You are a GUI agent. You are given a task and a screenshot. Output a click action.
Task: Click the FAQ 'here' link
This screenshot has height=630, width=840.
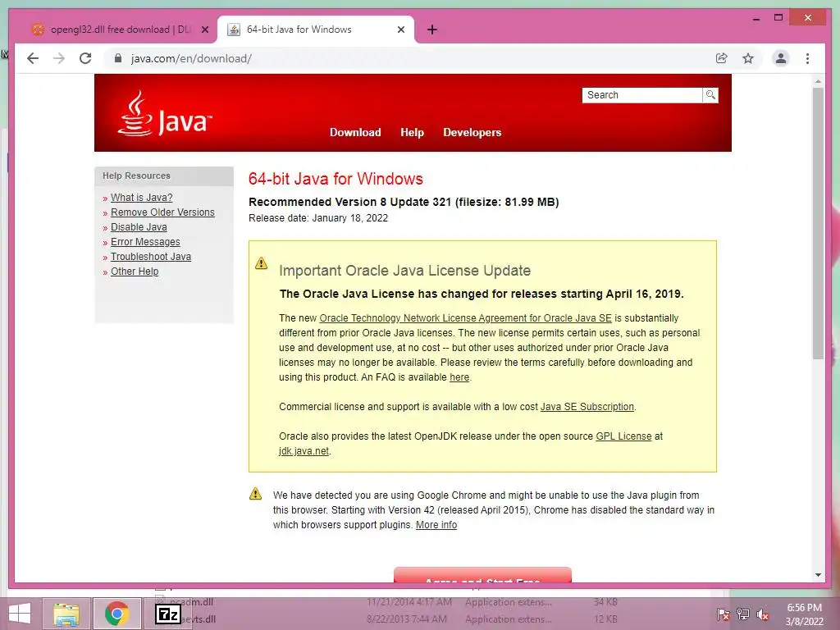[x=459, y=377]
